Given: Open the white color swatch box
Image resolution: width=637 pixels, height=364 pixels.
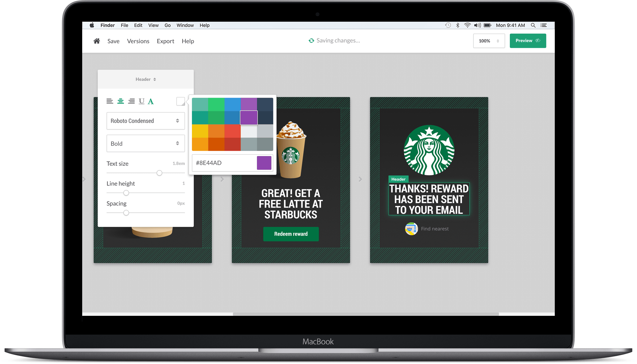Looking at the screenshot, I should [x=181, y=101].
